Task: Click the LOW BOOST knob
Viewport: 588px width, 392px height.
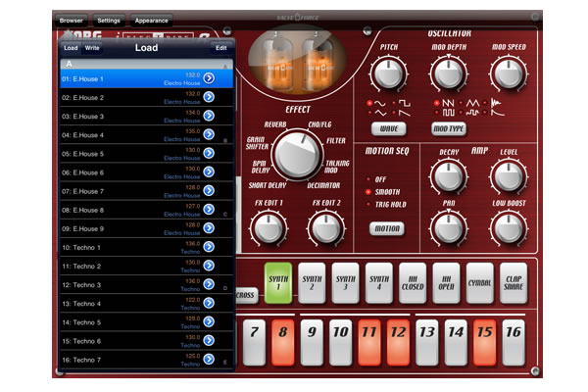Action: point(509,227)
